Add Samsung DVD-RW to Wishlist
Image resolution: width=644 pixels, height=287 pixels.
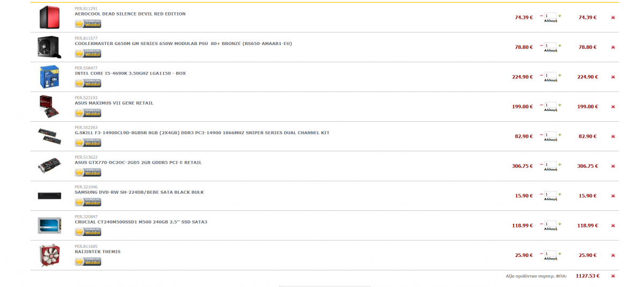click(88, 202)
